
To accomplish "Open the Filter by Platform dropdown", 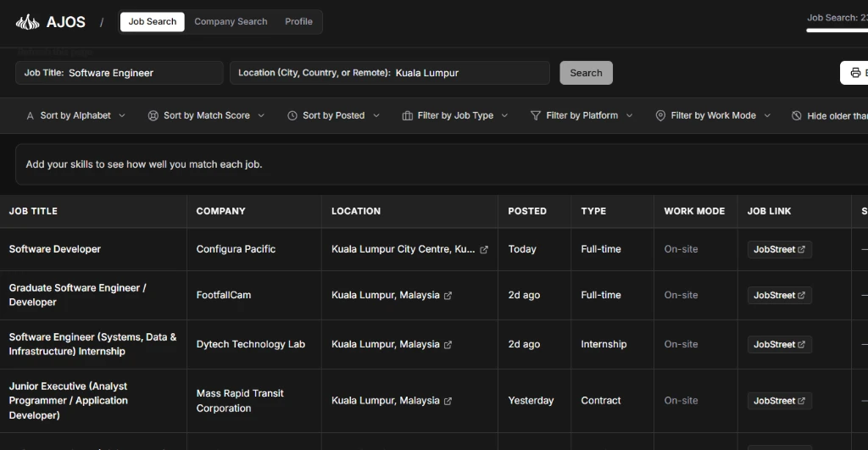I will (581, 116).
